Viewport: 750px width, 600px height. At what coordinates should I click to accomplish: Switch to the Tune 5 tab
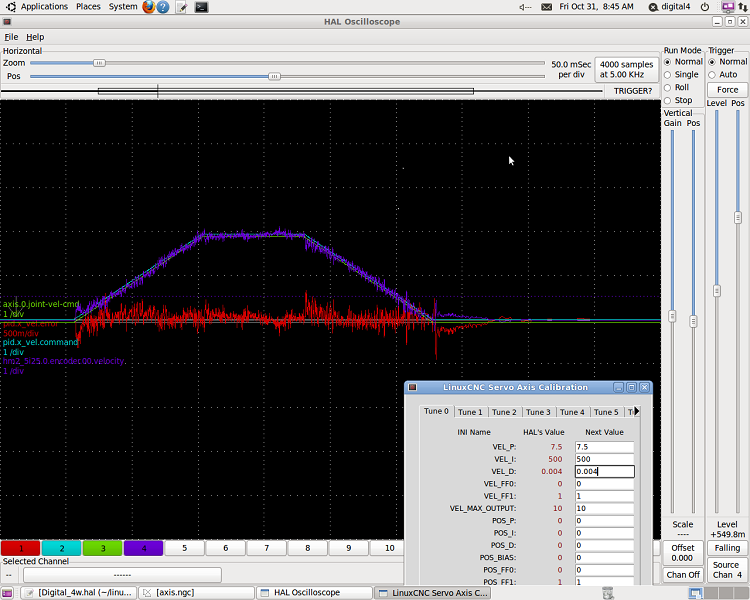click(606, 412)
